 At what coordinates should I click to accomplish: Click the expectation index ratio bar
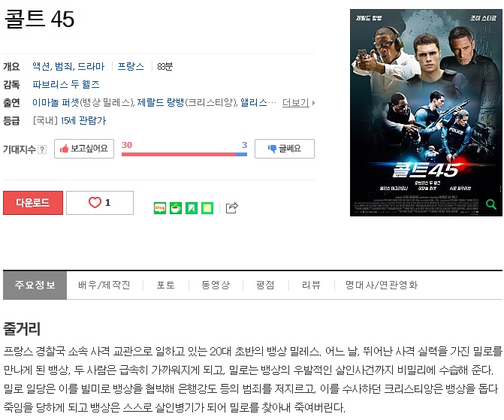tap(184, 154)
